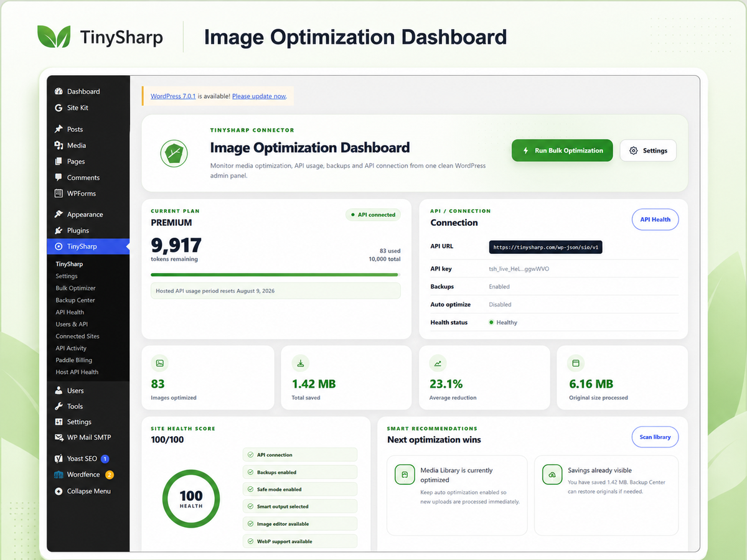747x560 pixels.
Task: Click the icon on Media Library optimized card
Action: pyautogui.click(x=405, y=475)
